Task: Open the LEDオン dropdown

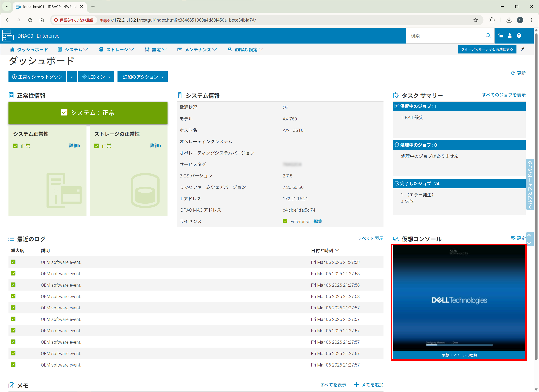Action: [x=96, y=77]
